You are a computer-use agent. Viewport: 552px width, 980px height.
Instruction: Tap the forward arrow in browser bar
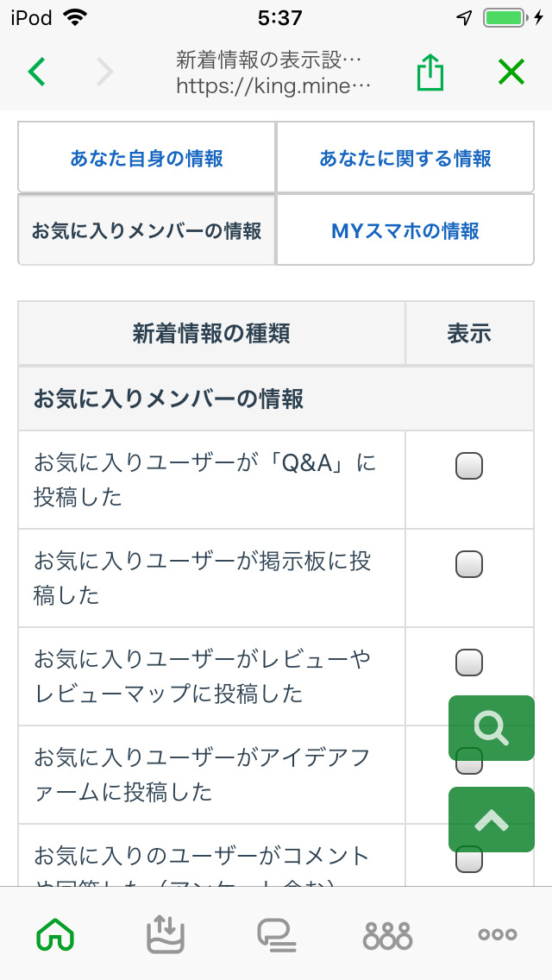(105, 72)
